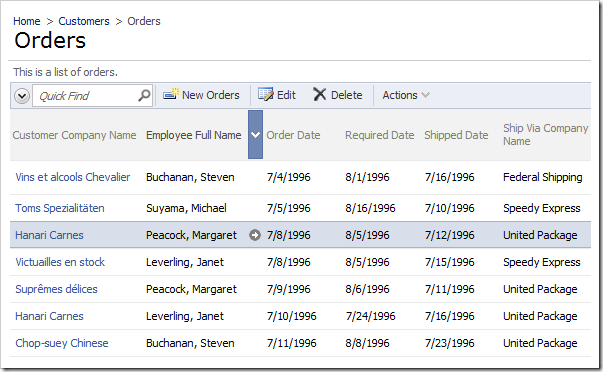Image resolution: width=603 pixels, height=372 pixels.
Task: Open Chop-suey Chinese customer link
Action: pyautogui.click(x=62, y=343)
